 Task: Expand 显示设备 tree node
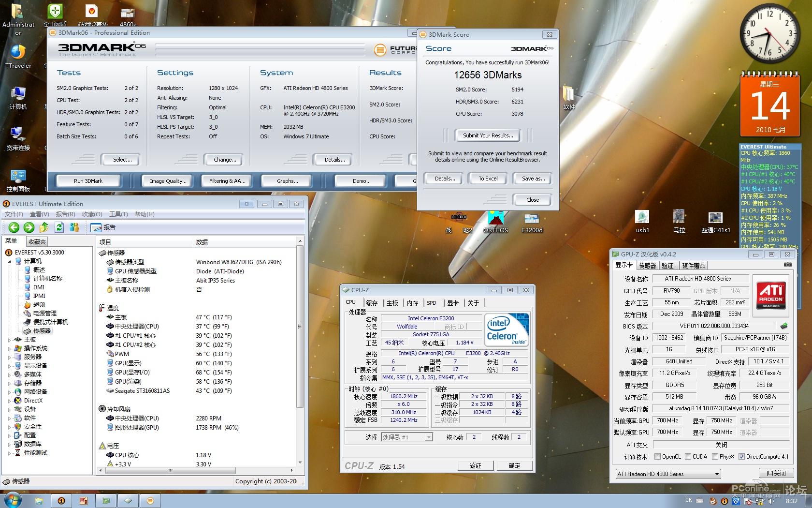tap(9, 366)
